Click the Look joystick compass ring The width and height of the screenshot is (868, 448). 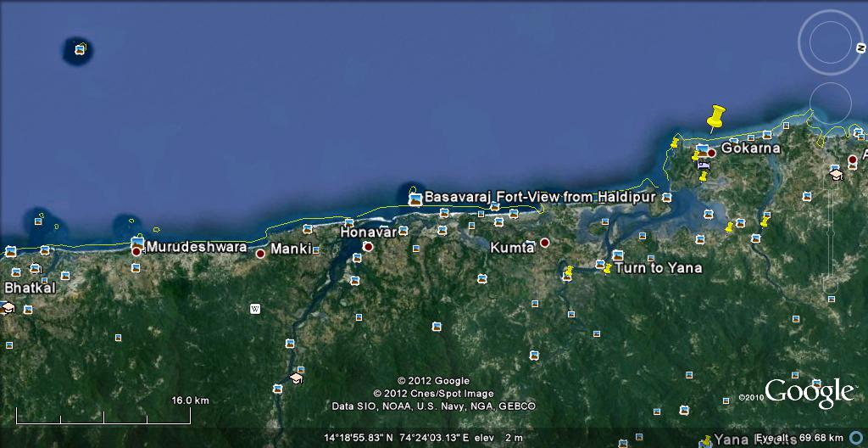point(835,42)
